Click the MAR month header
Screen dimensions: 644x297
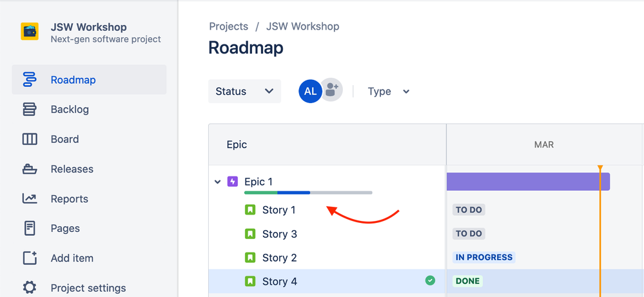(544, 145)
